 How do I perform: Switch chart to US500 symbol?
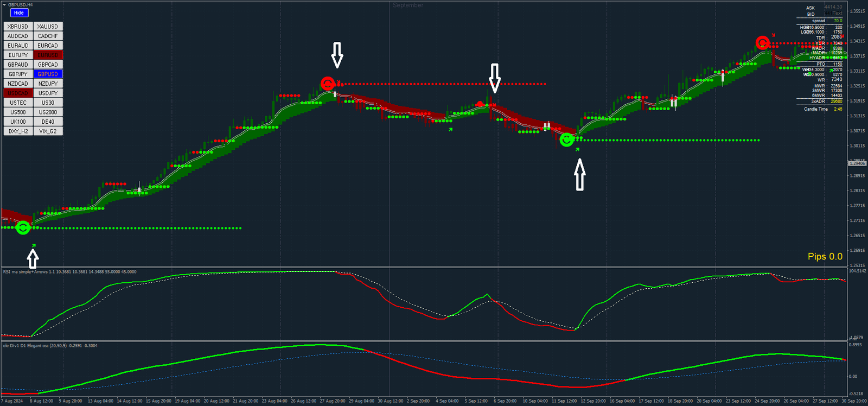(x=18, y=112)
